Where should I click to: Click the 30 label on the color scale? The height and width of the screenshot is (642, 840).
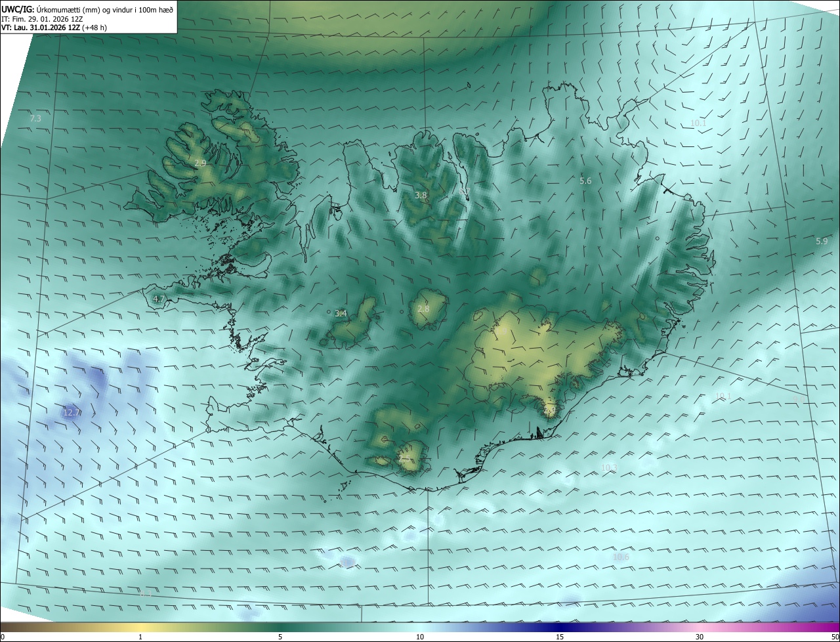click(x=700, y=637)
